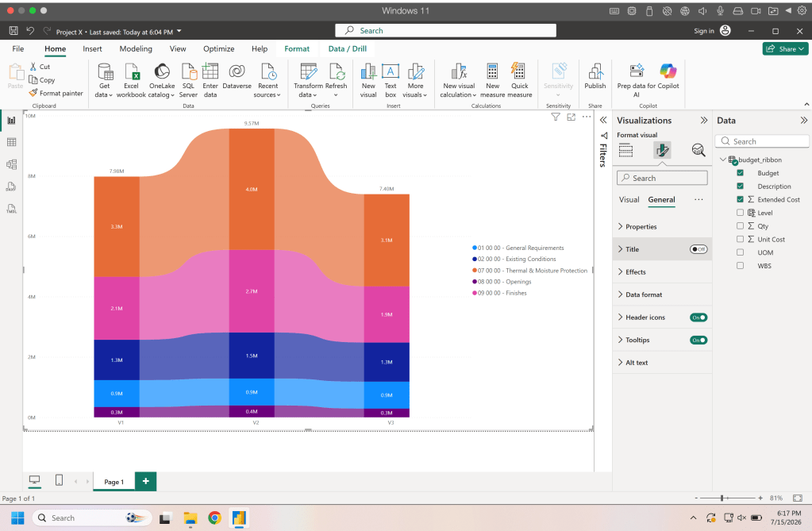Viewport: 812px width, 531px height.
Task: Open DAX query view in sidebar
Action: click(x=11, y=187)
